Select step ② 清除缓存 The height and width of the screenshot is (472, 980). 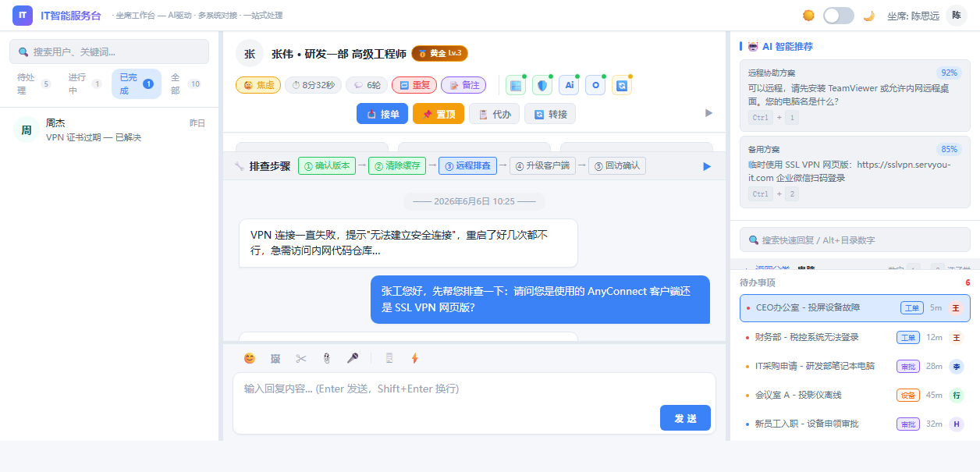397,165
